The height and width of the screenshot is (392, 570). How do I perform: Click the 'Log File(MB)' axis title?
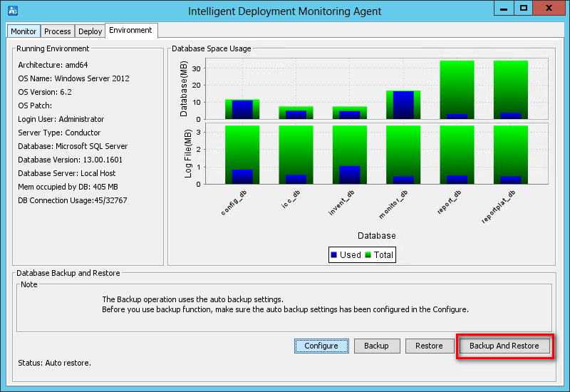tap(187, 154)
